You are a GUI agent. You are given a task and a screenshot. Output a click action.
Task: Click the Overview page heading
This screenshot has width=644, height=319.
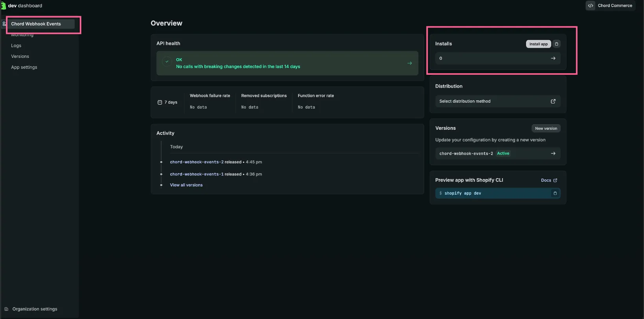(x=166, y=23)
